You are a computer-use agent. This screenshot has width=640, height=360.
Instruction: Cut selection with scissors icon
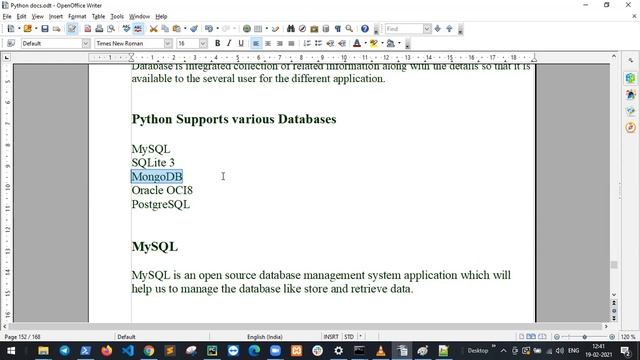click(x=153, y=29)
